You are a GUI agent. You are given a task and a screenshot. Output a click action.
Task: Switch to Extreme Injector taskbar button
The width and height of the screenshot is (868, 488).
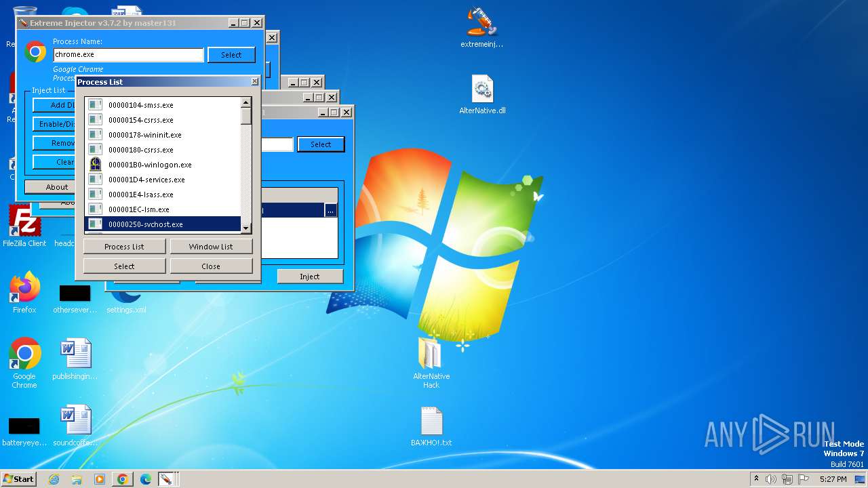(165, 479)
